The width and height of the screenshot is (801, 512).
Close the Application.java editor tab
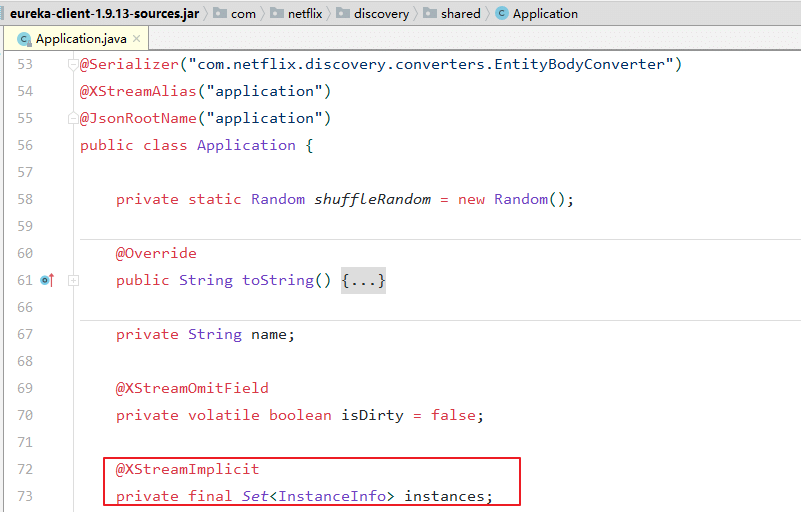click(136, 39)
